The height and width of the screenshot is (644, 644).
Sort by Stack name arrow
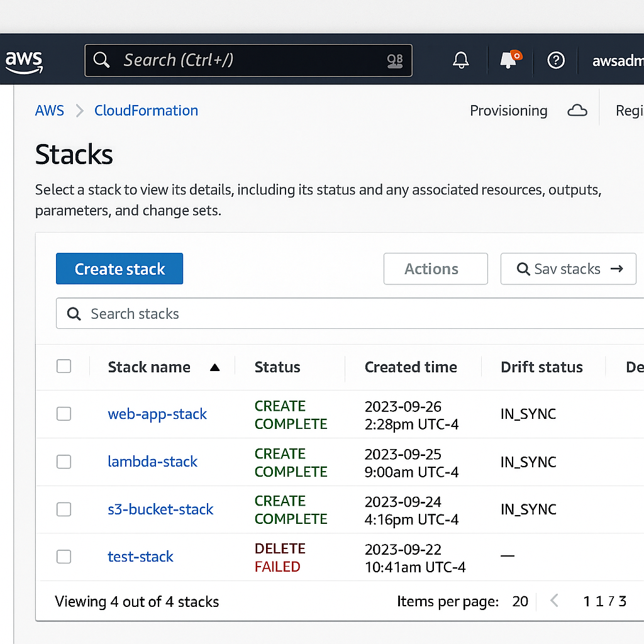click(214, 367)
